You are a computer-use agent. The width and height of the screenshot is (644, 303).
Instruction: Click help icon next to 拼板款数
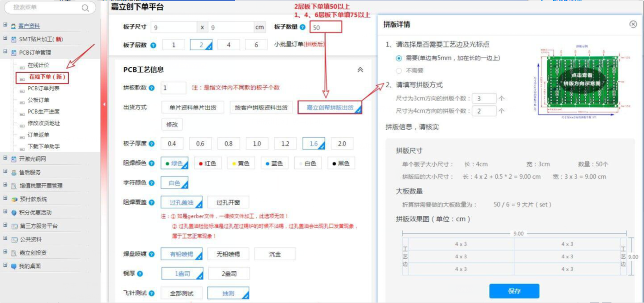tap(152, 88)
